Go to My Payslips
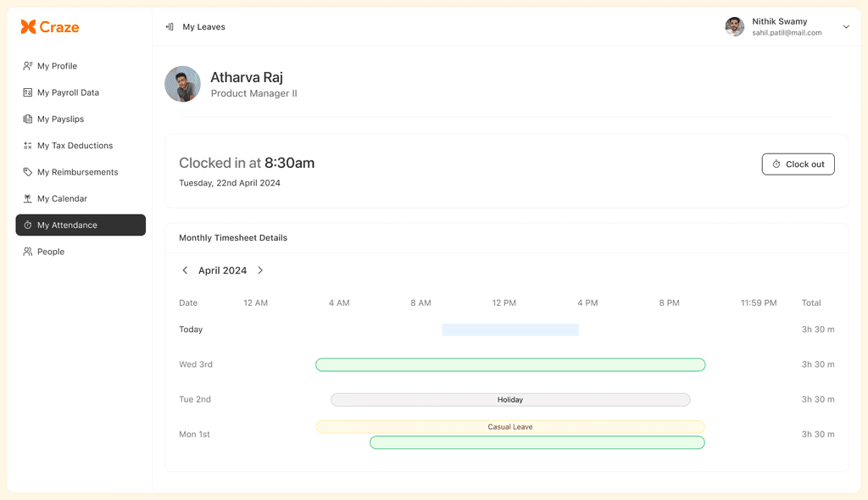 click(81, 119)
